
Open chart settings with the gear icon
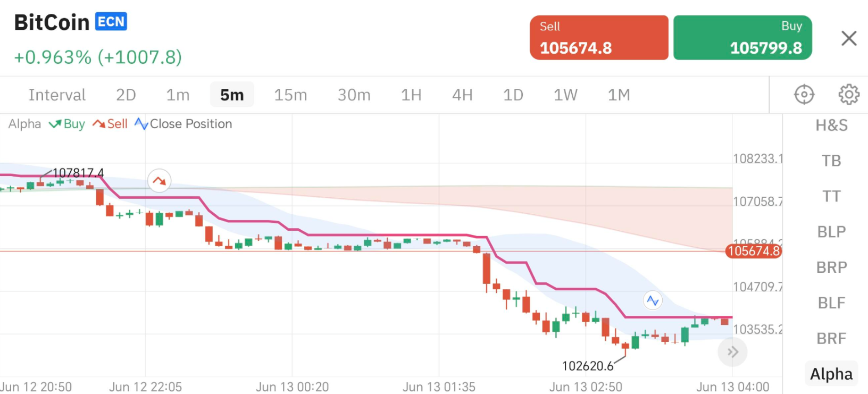pyautogui.click(x=849, y=94)
